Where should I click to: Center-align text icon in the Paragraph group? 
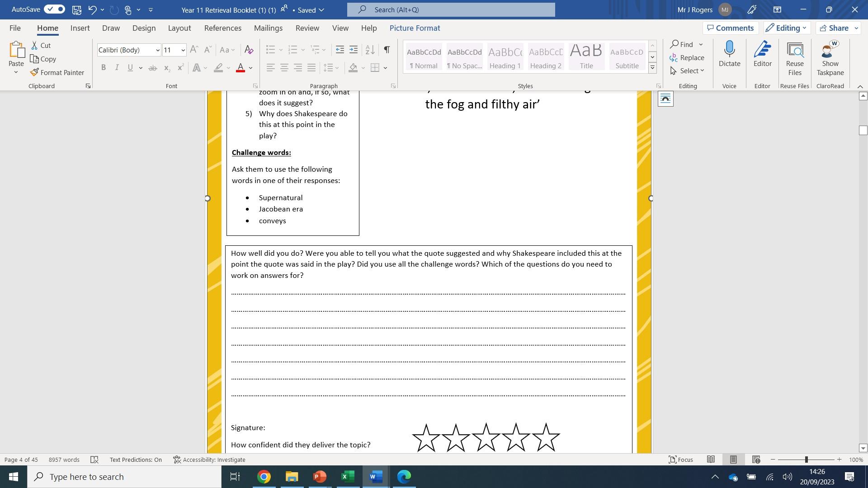pos(284,68)
